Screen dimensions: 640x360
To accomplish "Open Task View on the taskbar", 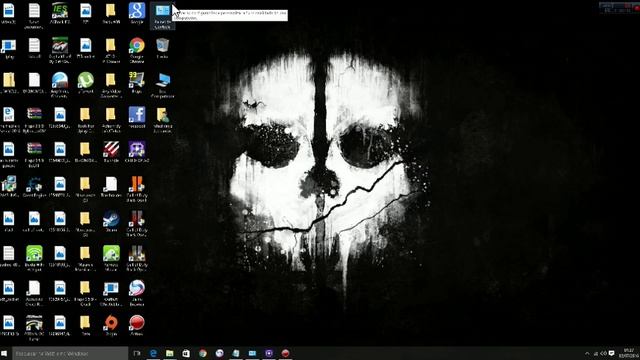I will point(137,353).
